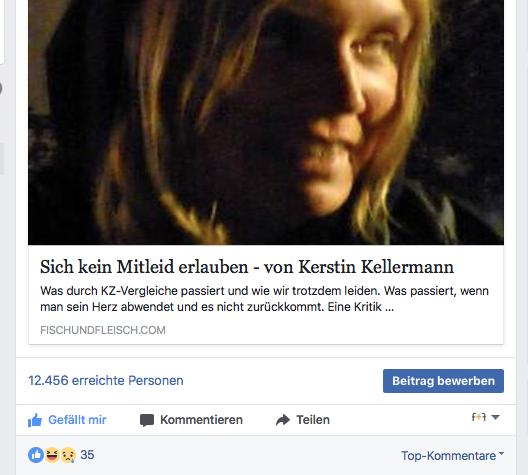Expand the arrow beside the page avatar
The width and height of the screenshot is (528, 475).
[495, 417]
